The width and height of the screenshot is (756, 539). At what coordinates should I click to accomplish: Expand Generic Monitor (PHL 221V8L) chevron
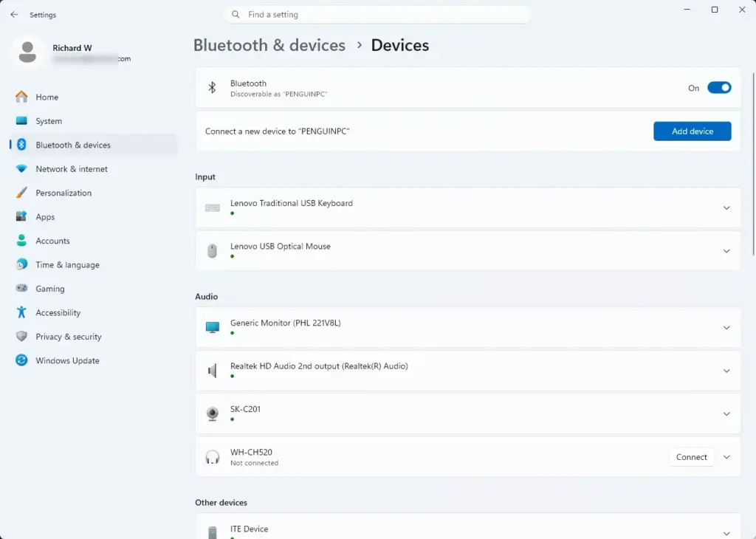pos(726,328)
